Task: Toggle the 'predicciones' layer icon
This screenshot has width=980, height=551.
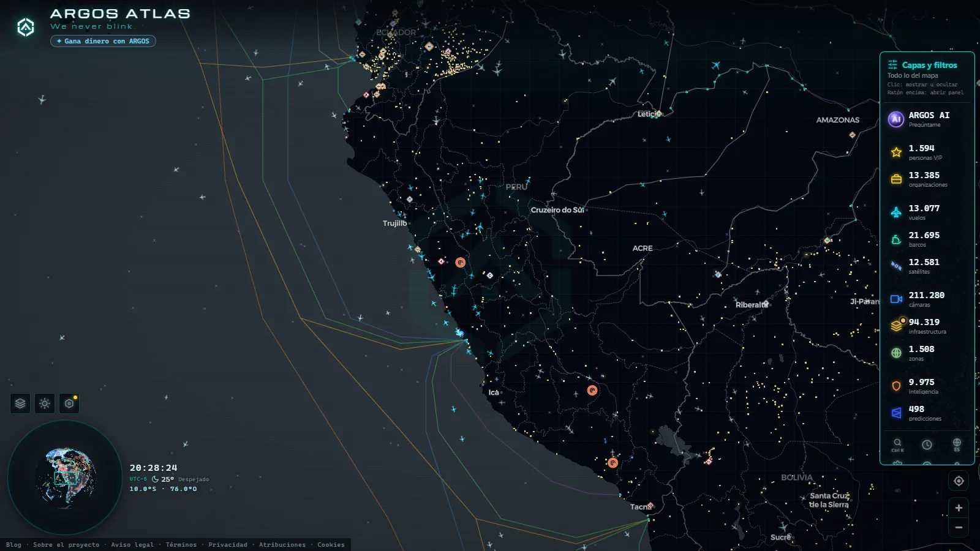Action: tap(897, 413)
